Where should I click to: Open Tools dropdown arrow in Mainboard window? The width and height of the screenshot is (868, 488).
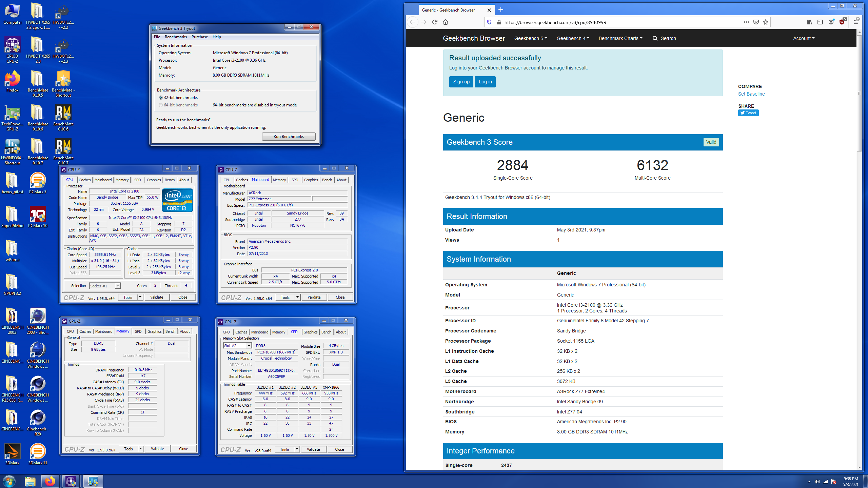(x=297, y=297)
